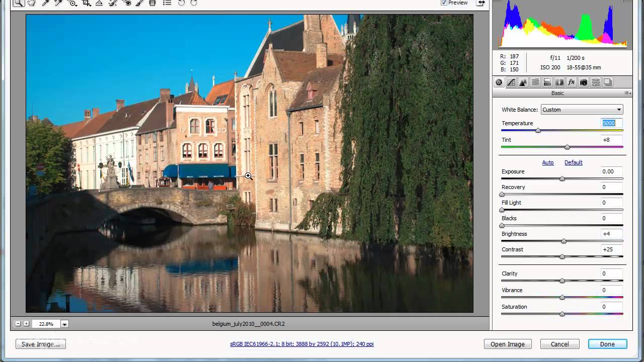Click the Recovery value field
The width and height of the screenshot is (644, 362).
point(612,187)
